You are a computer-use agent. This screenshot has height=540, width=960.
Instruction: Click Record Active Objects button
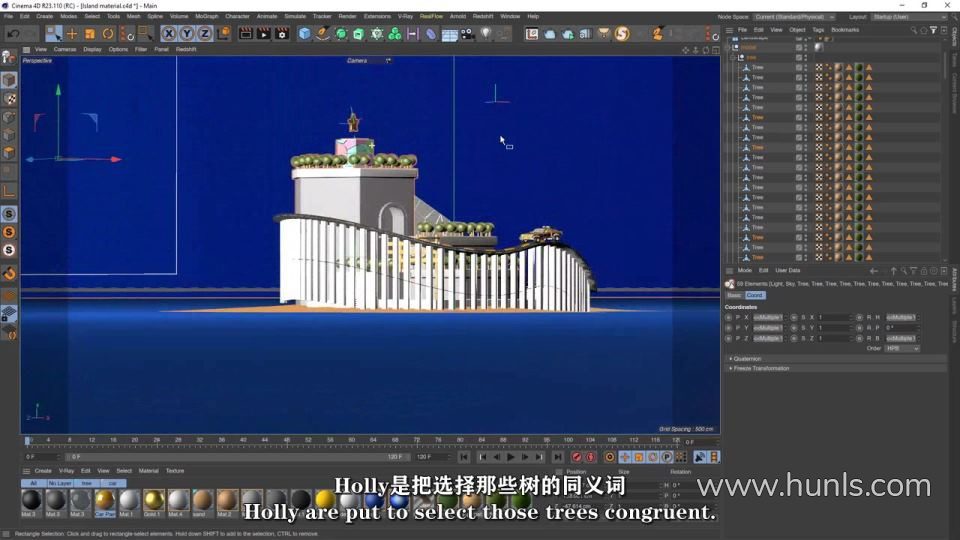(x=576, y=457)
